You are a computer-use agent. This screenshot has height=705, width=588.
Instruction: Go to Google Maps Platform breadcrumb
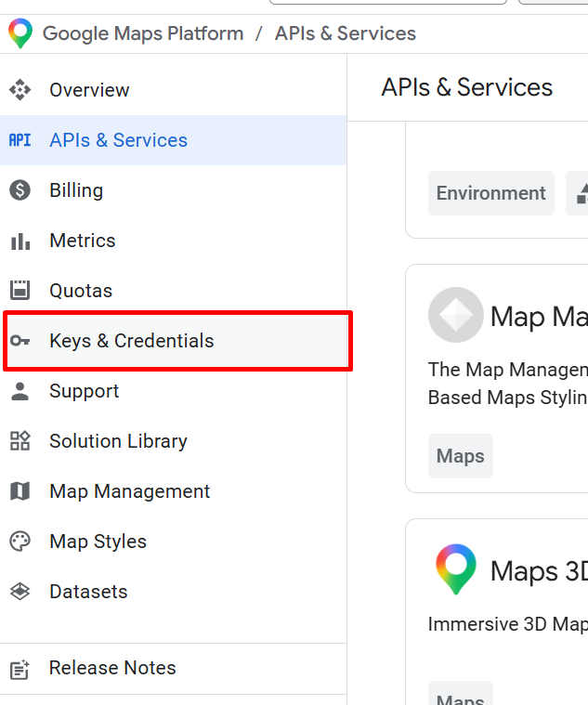143,33
